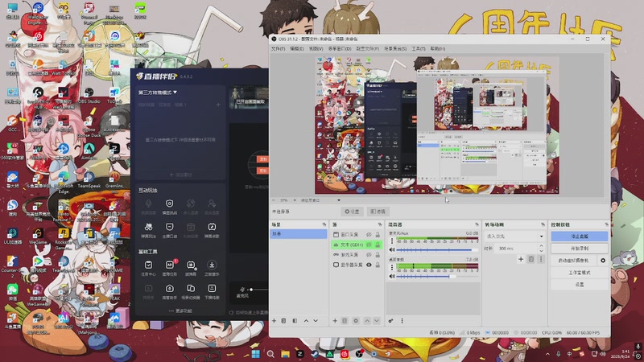The image size is (644, 362).
Task: Move the scene up with the 场景 (Scenes) dock arrow
Action: pyautogui.click(x=306, y=320)
